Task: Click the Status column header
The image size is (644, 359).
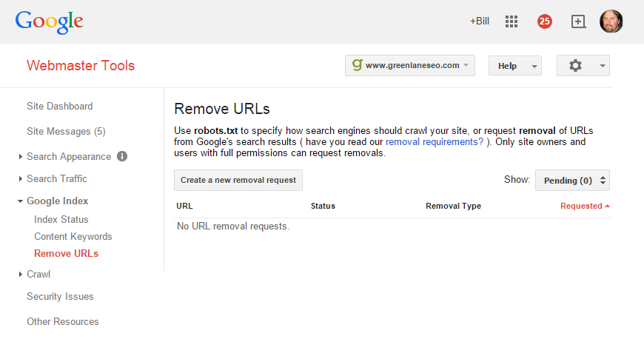Action: click(x=323, y=206)
